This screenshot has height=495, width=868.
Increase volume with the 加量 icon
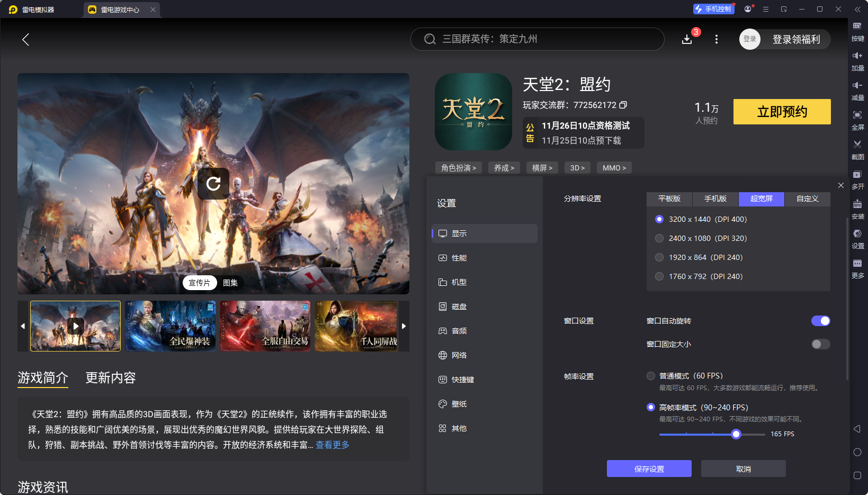[858, 60]
